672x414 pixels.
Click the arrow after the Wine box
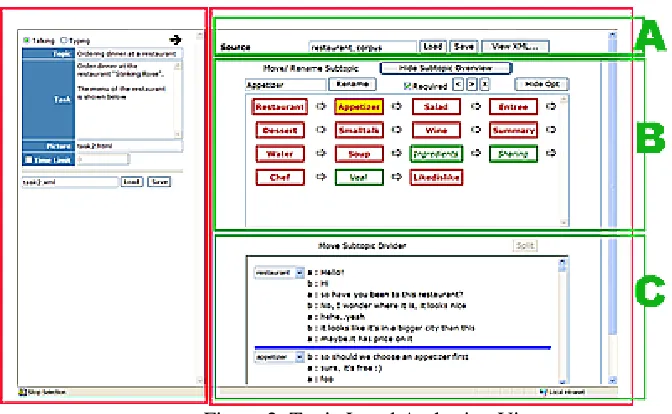coord(475,130)
